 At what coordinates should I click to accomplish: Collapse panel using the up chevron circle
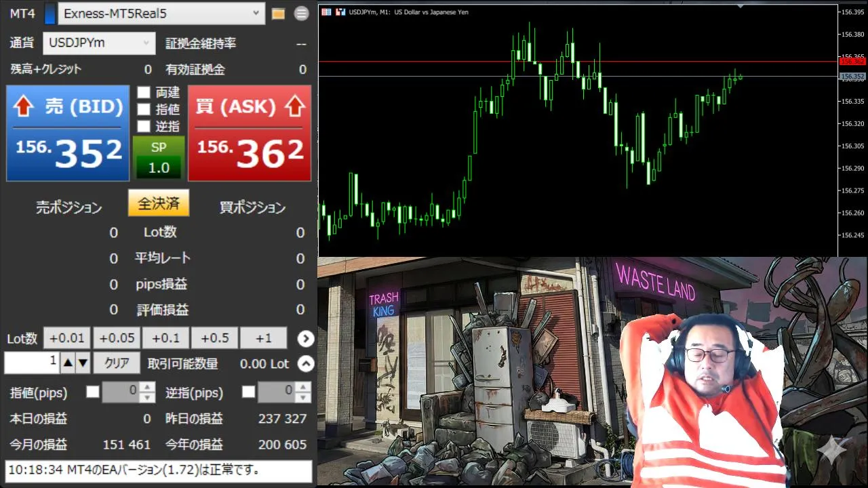tap(306, 364)
